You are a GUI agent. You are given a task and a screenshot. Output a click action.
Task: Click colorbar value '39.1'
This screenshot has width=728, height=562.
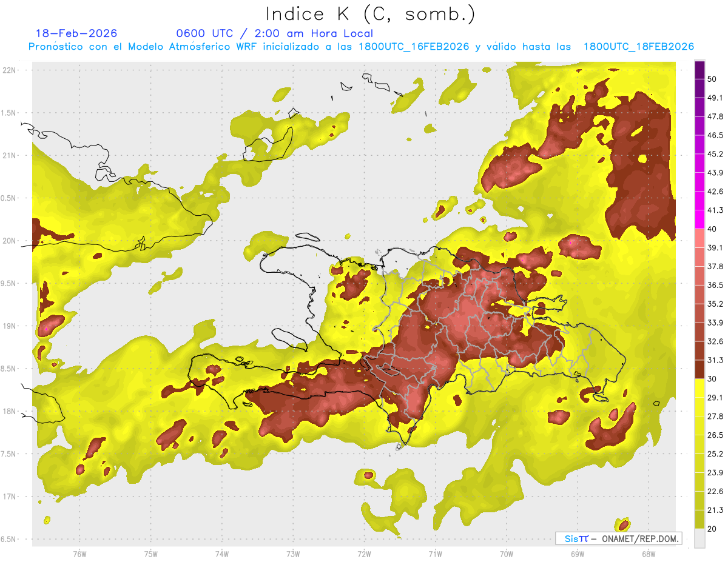(x=715, y=248)
